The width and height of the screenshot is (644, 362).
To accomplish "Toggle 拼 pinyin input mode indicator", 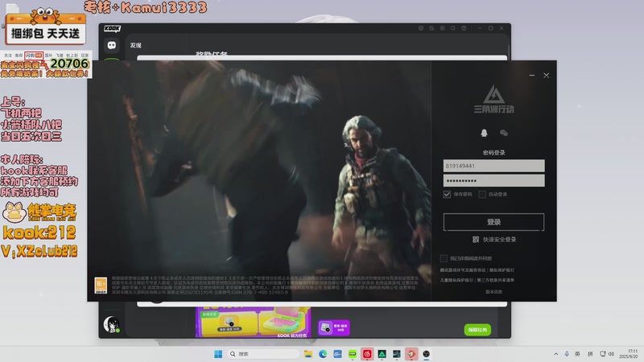I will click(590, 354).
